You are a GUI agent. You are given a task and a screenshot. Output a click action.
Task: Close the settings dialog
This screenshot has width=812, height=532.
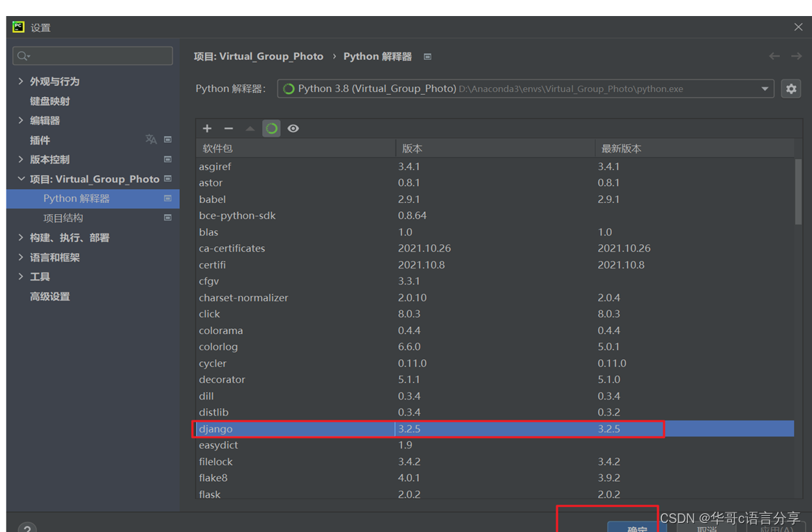[798, 27]
